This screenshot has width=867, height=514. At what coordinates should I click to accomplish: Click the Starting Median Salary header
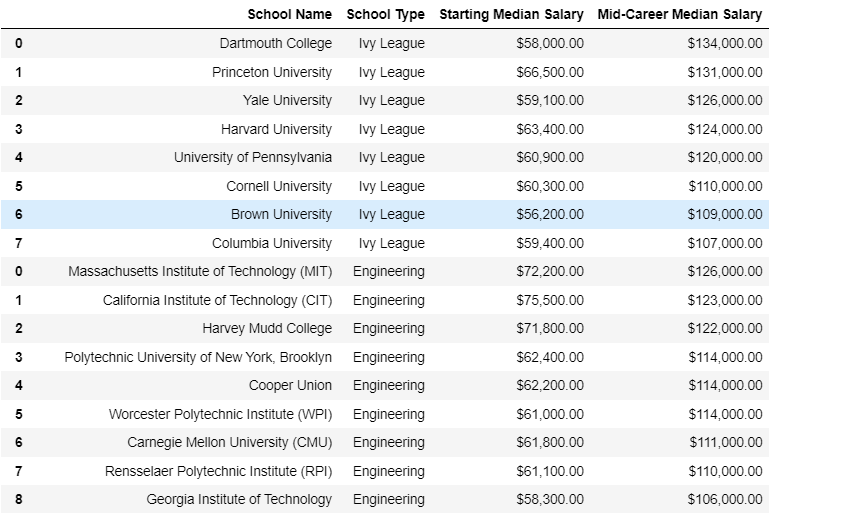[x=511, y=14]
